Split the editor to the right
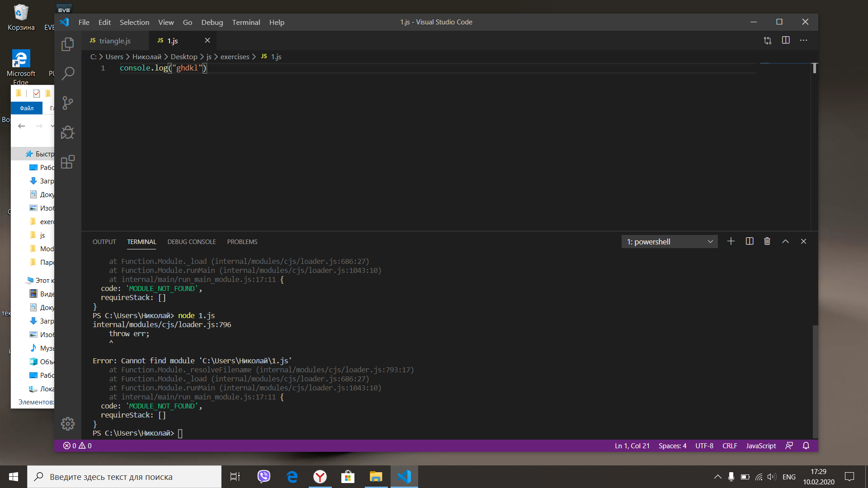868x488 pixels. (x=786, y=40)
